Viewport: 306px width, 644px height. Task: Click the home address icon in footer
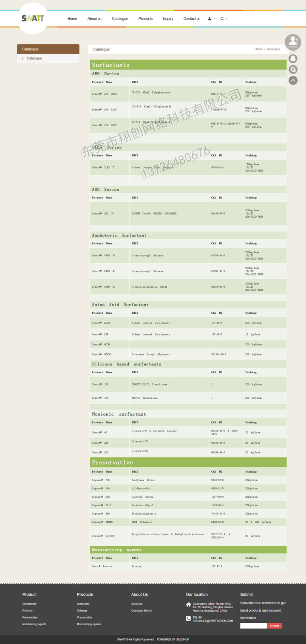tap(188, 604)
